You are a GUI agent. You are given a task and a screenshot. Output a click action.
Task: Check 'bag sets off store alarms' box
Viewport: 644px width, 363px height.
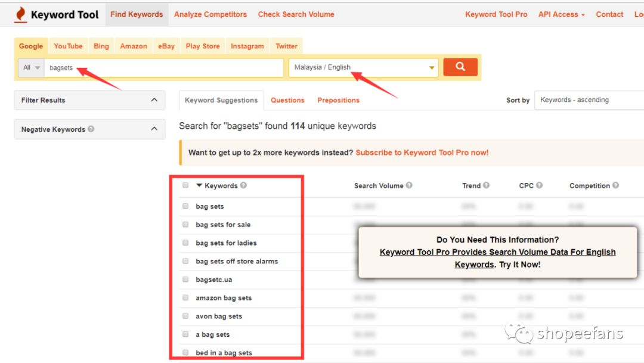point(185,261)
